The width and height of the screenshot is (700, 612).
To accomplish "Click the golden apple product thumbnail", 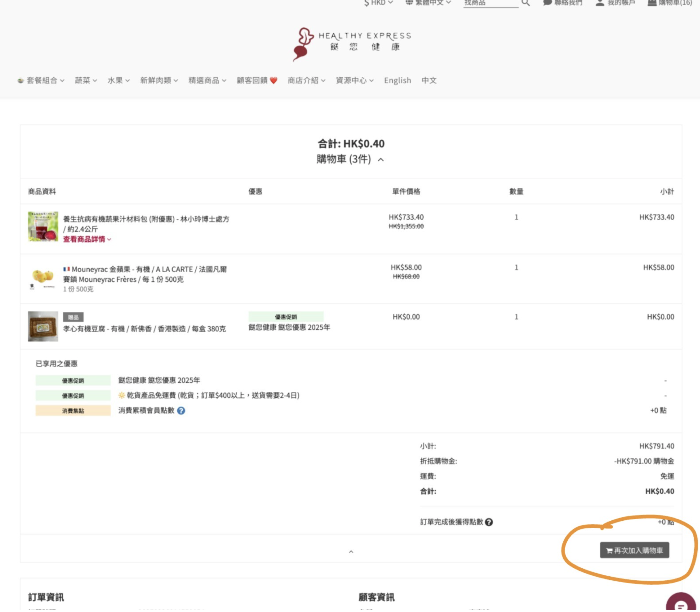I will click(43, 277).
